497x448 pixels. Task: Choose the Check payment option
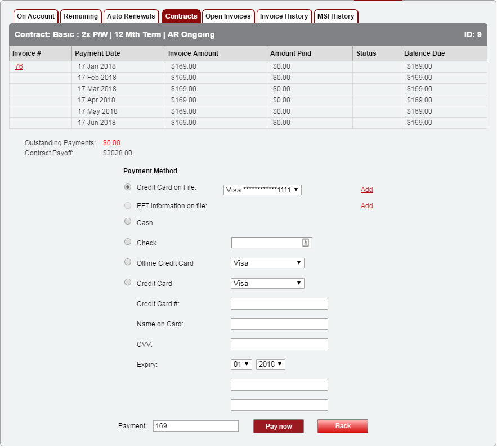point(128,242)
